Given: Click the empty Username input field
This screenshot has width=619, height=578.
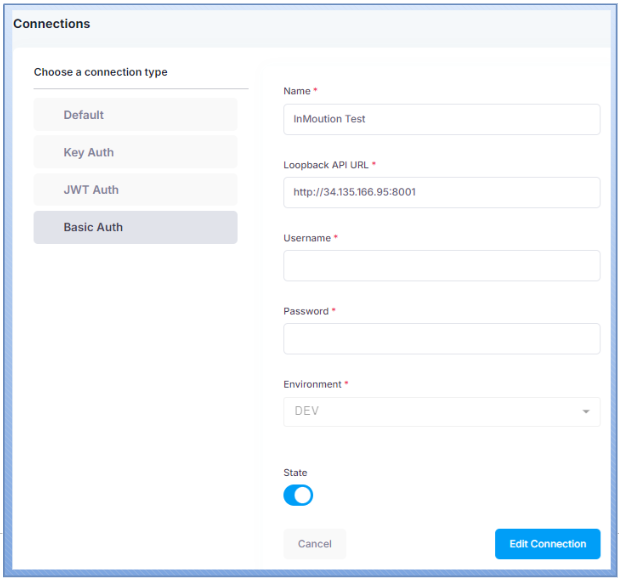Looking at the screenshot, I should pyautogui.click(x=441, y=265).
